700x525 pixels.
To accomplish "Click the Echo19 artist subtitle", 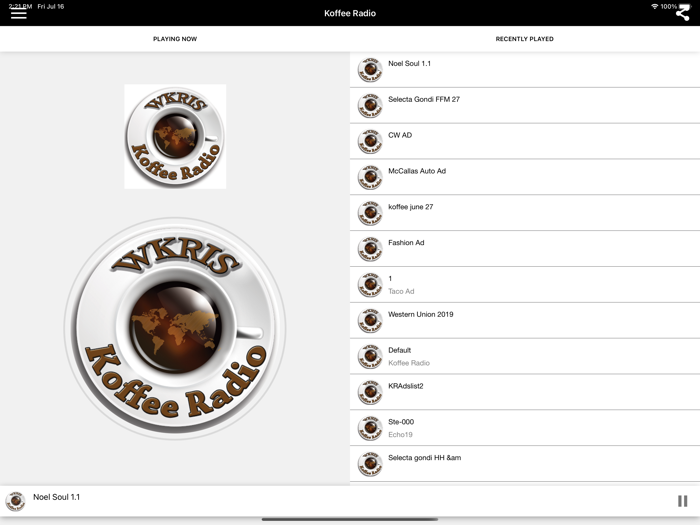I will tap(400, 434).
